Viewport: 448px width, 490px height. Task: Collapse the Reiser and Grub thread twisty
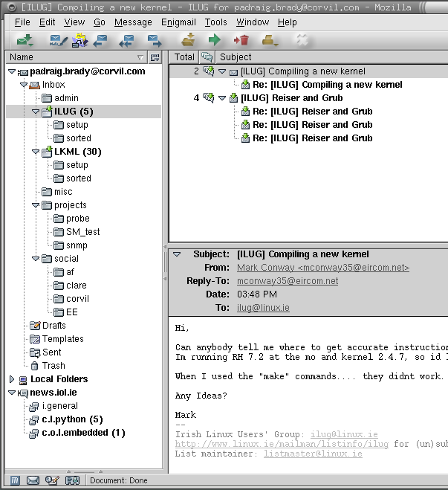pos(222,98)
